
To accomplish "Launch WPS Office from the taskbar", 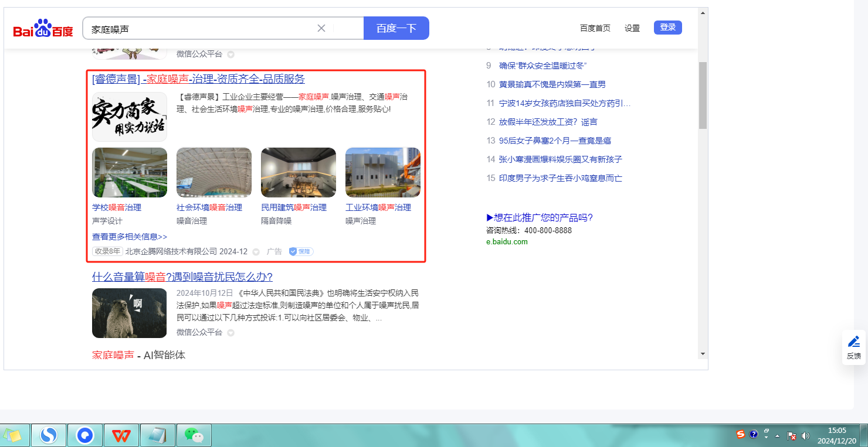I will tap(121, 435).
